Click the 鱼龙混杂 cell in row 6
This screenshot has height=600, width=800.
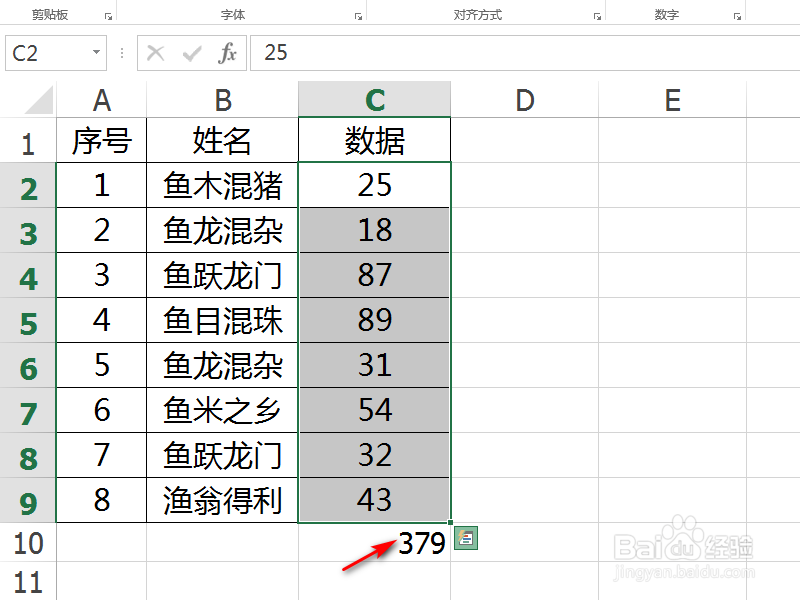tap(222, 365)
